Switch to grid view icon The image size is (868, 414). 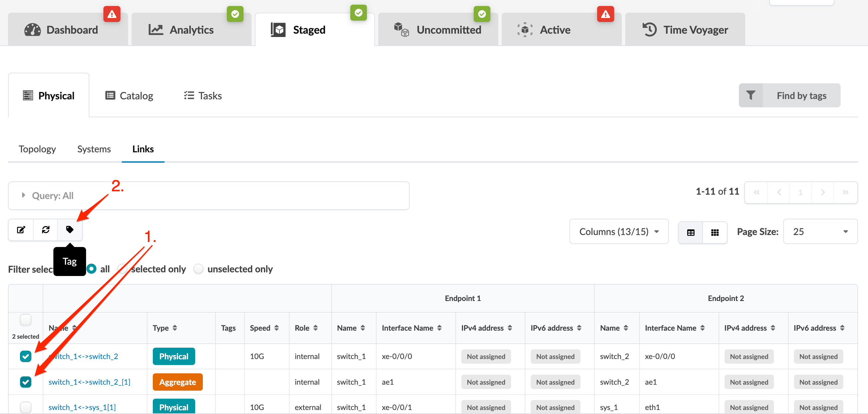[715, 232]
